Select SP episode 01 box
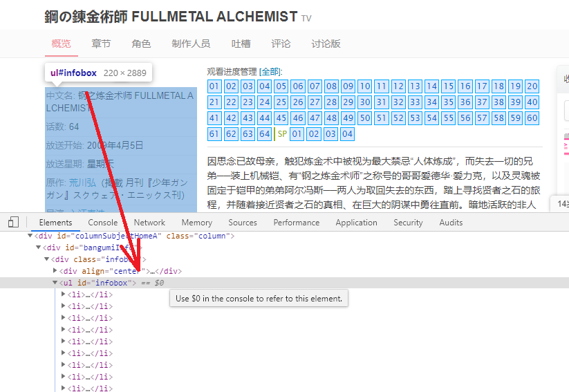 coord(297,134)
